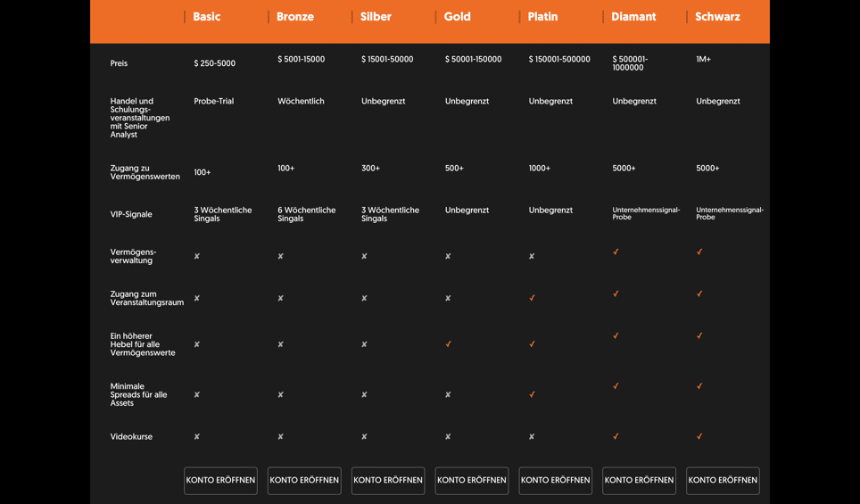
Task: Click the VIP-Signale row label
Action: point(131,215)
